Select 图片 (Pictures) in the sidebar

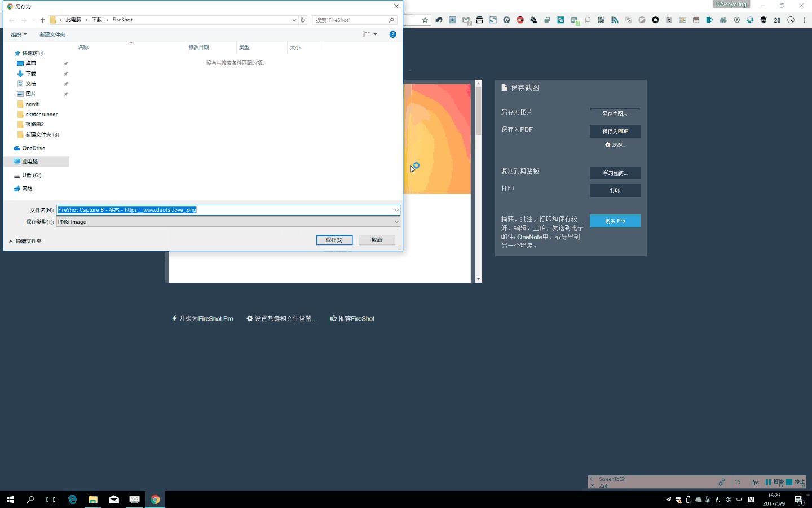(30, 94)
